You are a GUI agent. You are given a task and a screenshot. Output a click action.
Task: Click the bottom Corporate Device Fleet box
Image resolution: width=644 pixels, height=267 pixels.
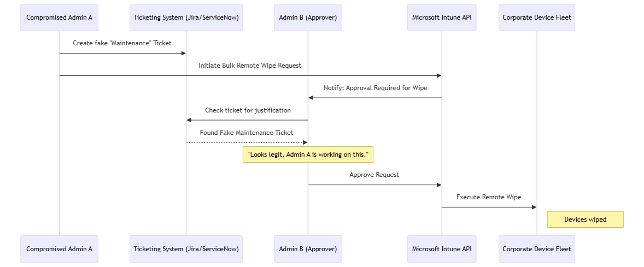point(536,249)
